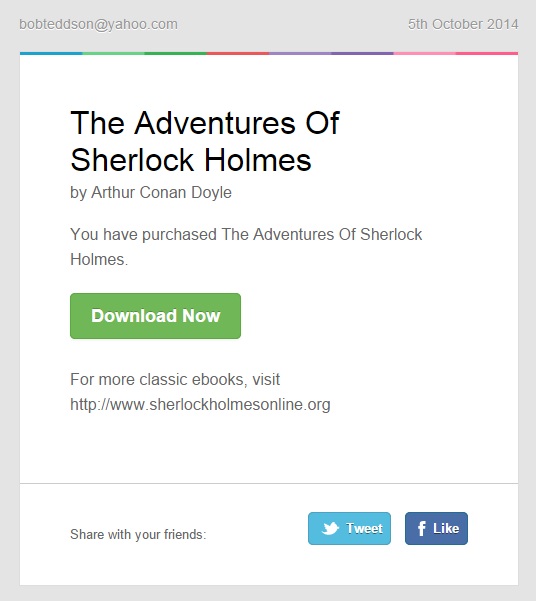Click the dark purple header stripe segment
The width and height of the screenshot is (536, 601).
(362, 53)
